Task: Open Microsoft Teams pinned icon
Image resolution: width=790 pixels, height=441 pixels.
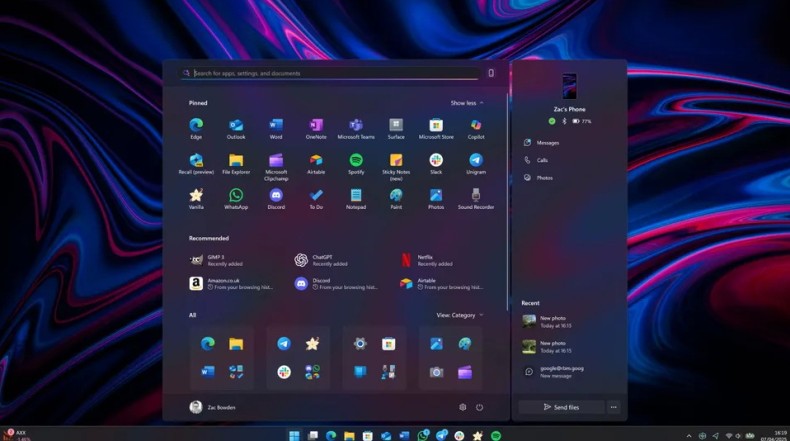Action: coord(356,126)
